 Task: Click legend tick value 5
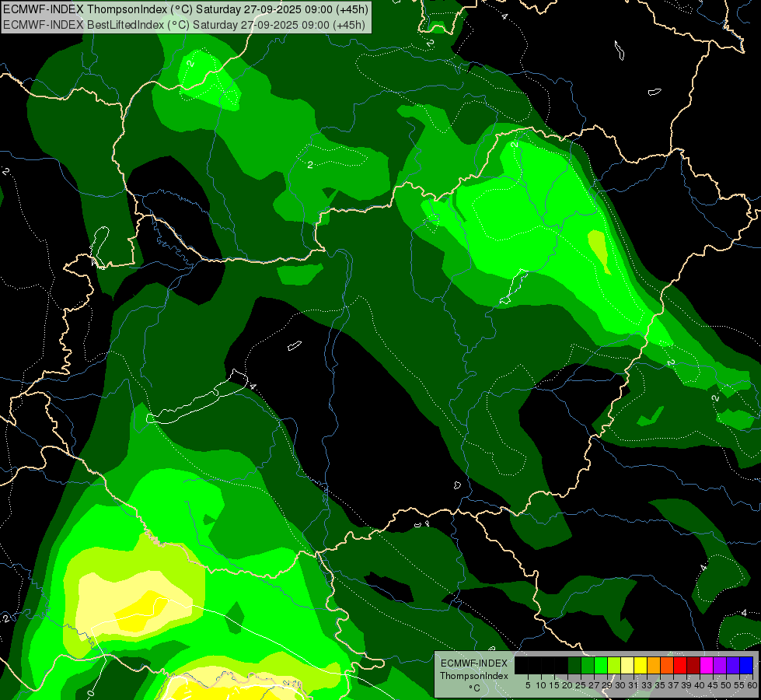528,685
